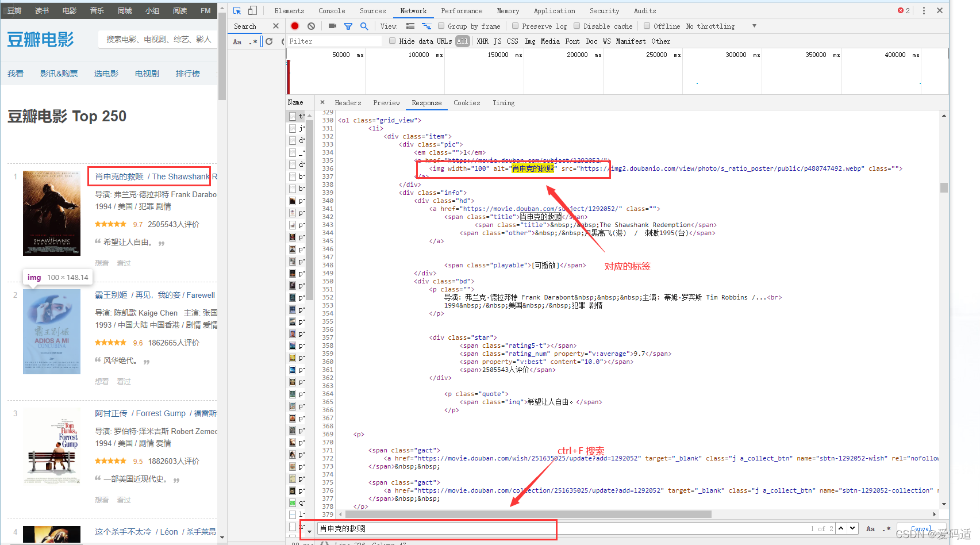Focus the Douban movie search box
The width and height of the screenshot is (980, 545).
pyautogui.click(x=158, y=39)
